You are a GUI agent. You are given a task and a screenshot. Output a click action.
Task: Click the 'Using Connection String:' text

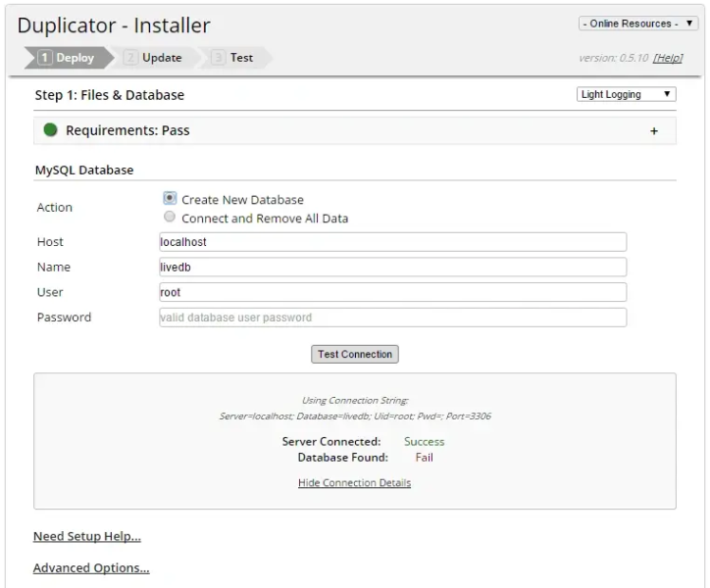(355, 401)
